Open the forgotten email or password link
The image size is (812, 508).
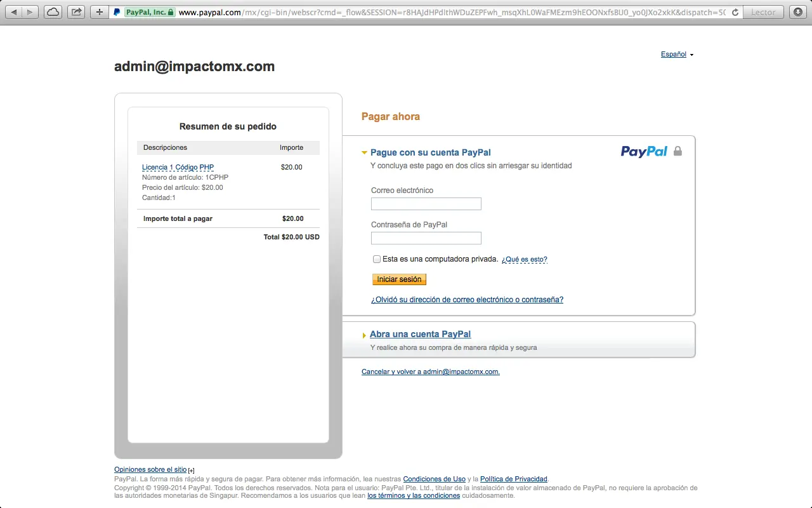coord(467,299)
